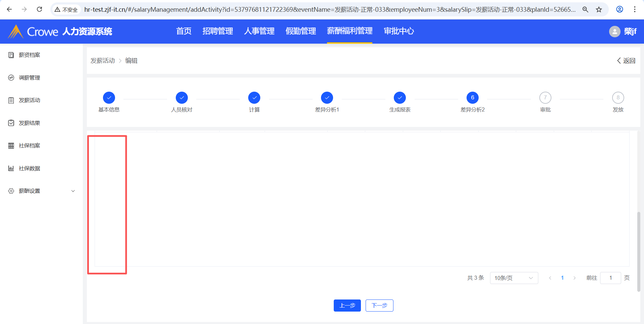The height and width of the screenshot is (324, 644).
Task: Open the 10条/页 page size dropdown
Action: click(514, 278)
